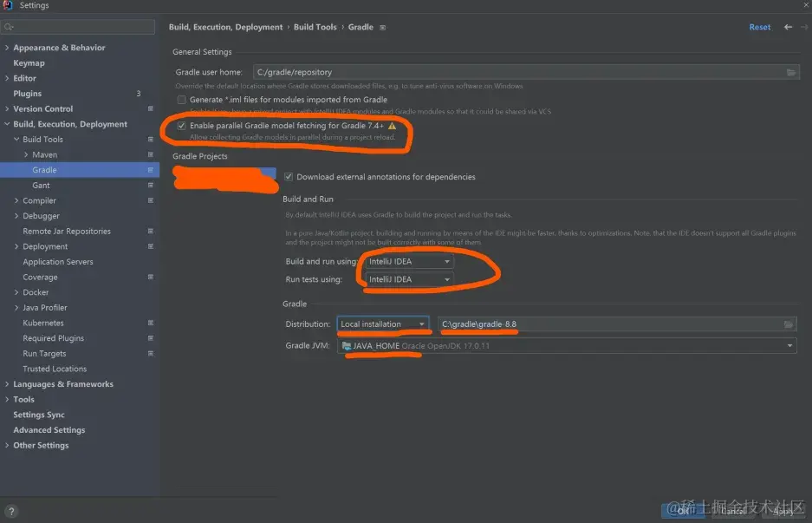Click project-level icon beside Required Plugins
Screen dimensions: 812x523
[150, 338]
